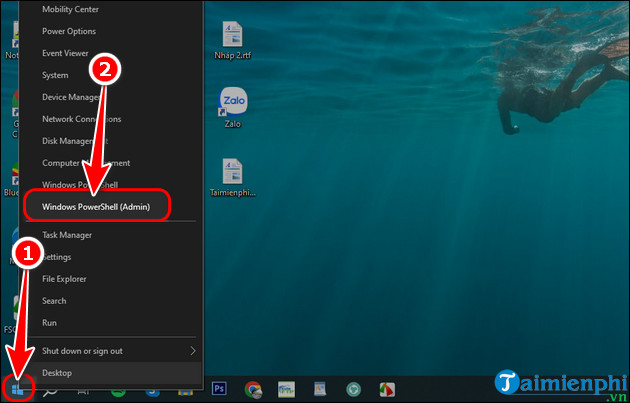The image size is (630, 403).
Task: Launch Windows PowerShell (Admin)
Action: click(111, 207)
